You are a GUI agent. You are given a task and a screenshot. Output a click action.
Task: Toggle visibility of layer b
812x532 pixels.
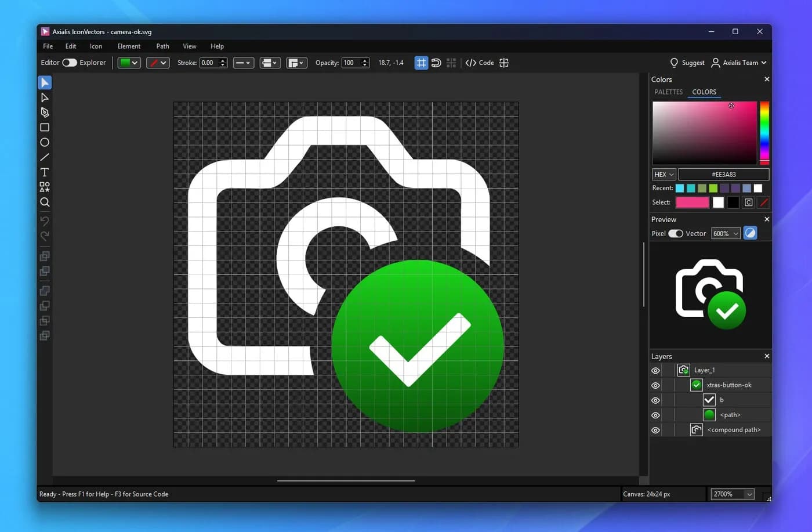tap(655, 400)
